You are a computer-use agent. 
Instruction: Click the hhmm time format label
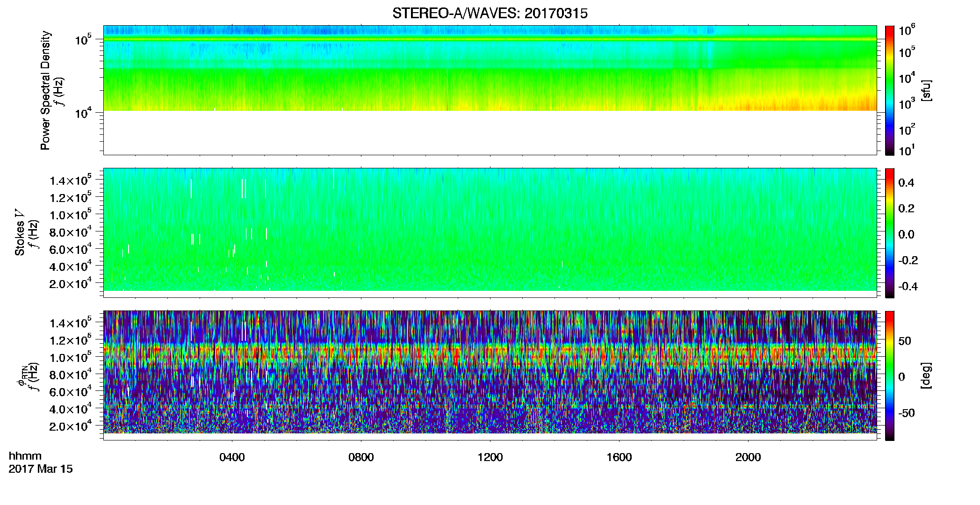[25, 456]
